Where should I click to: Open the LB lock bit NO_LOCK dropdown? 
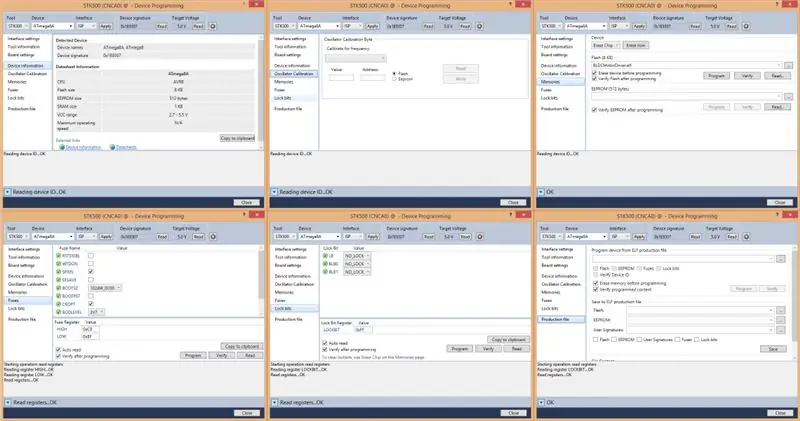tap(357, 256)
